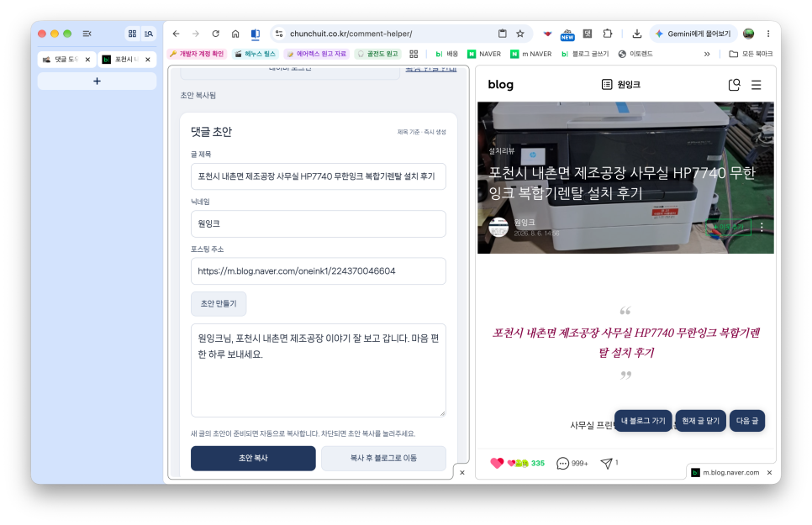Toggle the blue side panel icon in toolbar
The image size is (812, 525).
click(256, 34)
